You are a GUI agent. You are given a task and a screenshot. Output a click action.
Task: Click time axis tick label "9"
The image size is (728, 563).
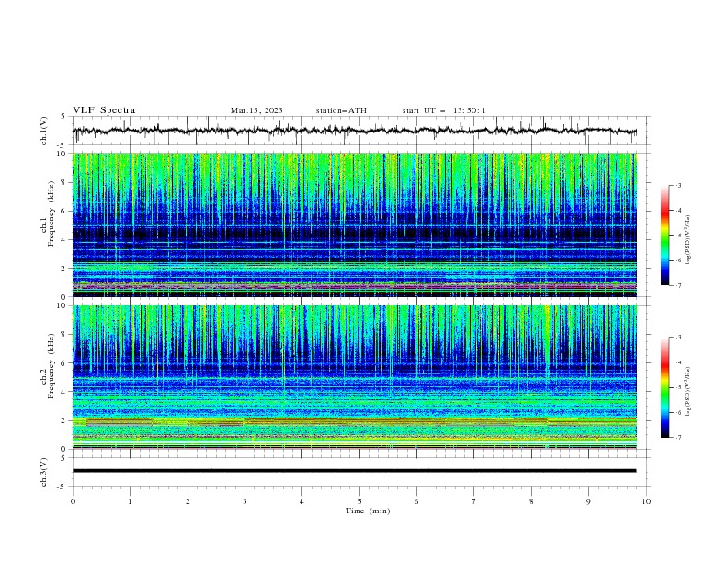click(x=588, y=501)
